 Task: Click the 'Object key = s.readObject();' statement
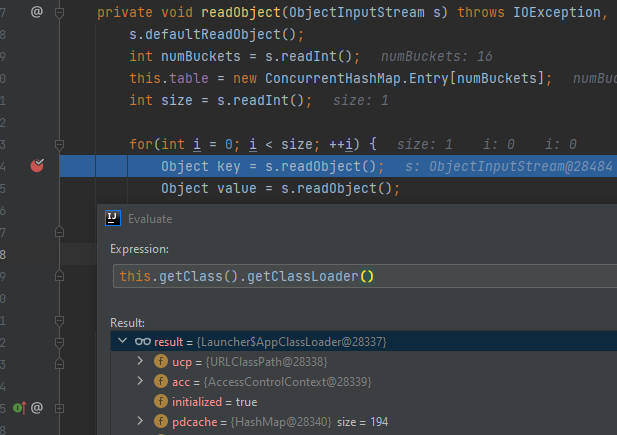(272, 167)
